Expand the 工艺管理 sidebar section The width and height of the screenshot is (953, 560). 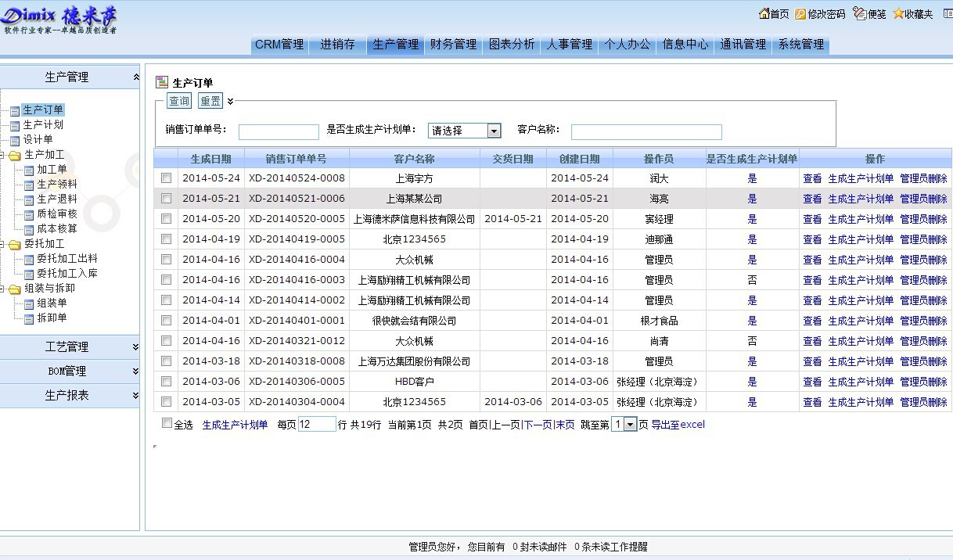tap(69, 347)
